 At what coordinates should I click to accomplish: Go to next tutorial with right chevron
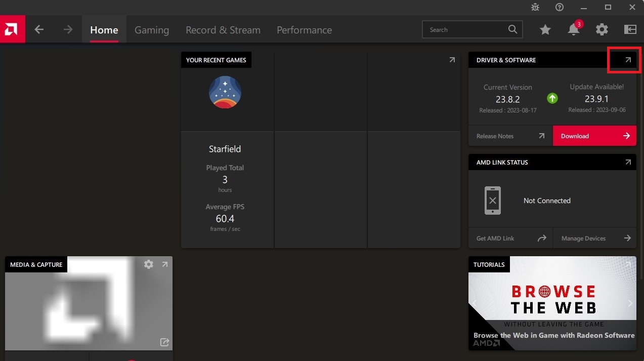click(x=630, y=303)
